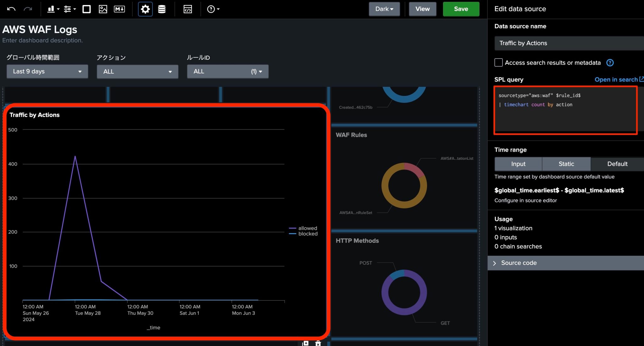The width and height of the screenshot is (644, 346).
Task: Click the green Save button
Action: click(461, 9)
